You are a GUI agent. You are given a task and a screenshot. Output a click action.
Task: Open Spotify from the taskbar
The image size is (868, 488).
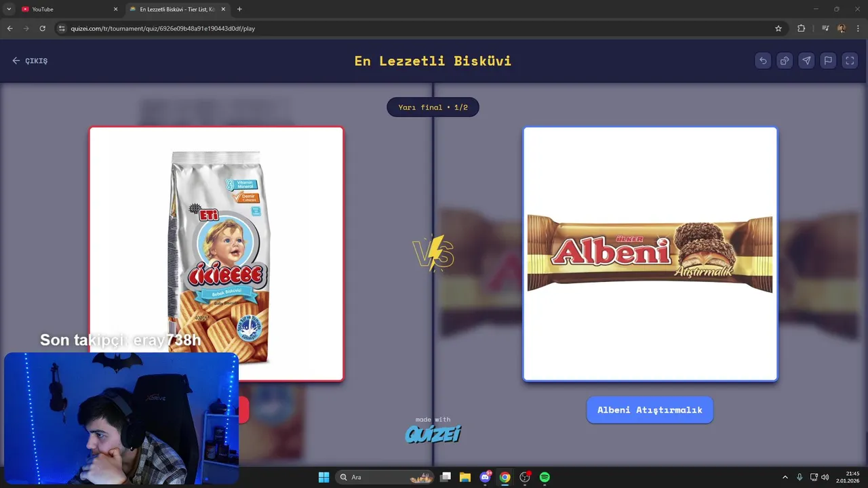click(x=545, y=477)
